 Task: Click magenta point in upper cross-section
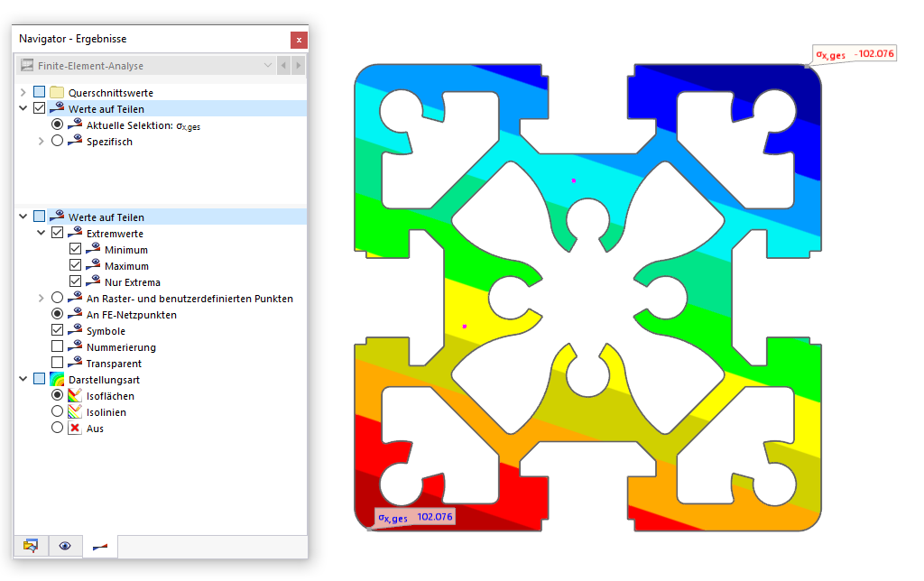tap(573, 180)
